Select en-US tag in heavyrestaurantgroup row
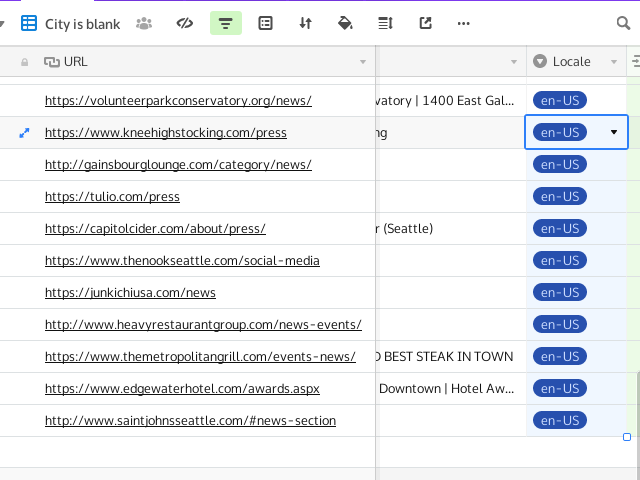The image size is (640, 480). [x=560, y=324]
